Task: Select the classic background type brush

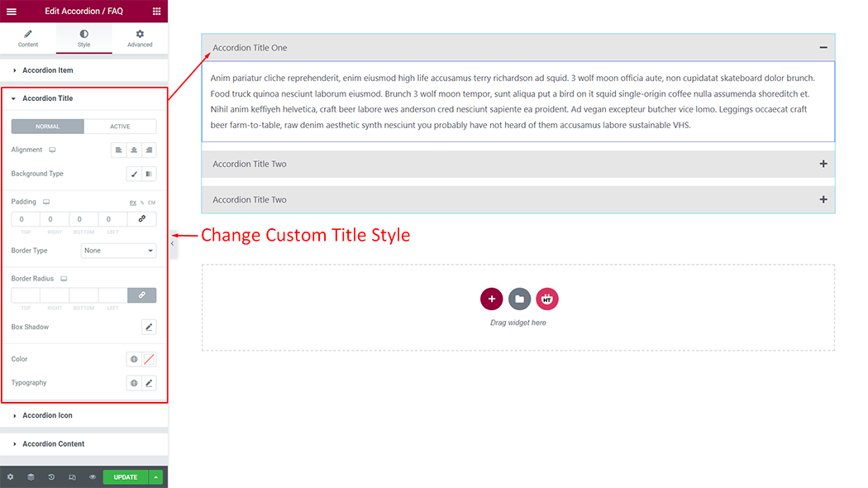Action: (134, 174)
